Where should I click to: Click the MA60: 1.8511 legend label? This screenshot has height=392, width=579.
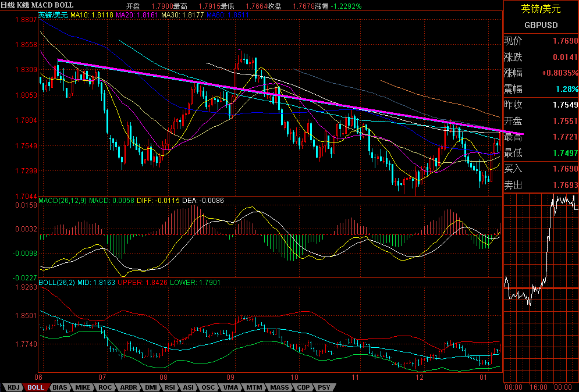(x=228, y=15)
